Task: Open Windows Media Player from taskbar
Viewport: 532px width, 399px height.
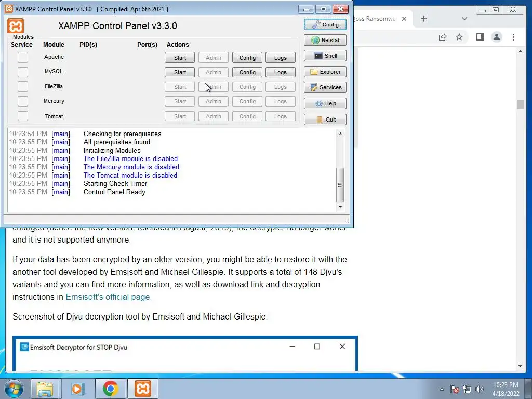Action: click(x=77, y=389)
